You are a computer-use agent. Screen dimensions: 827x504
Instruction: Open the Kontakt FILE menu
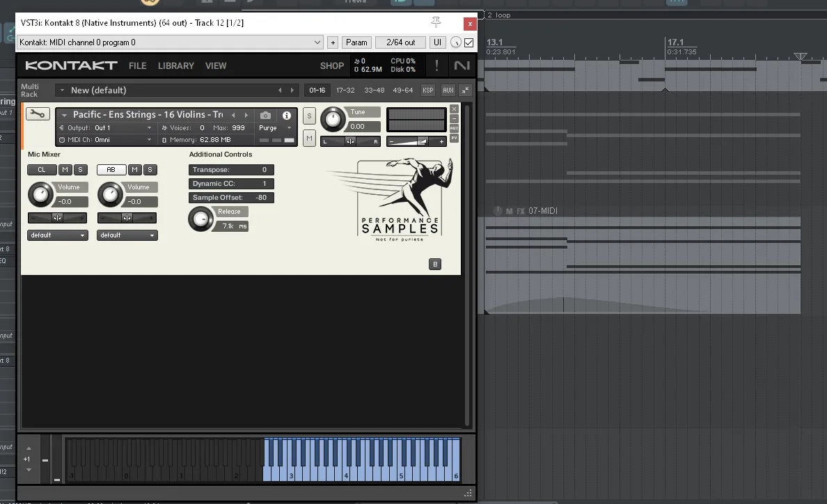coord(137,66)
